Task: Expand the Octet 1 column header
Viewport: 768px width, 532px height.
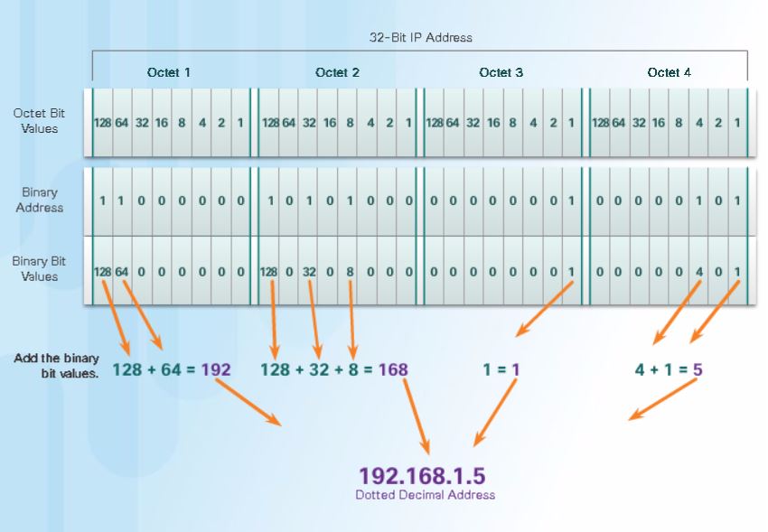Action: coord(169,72)
